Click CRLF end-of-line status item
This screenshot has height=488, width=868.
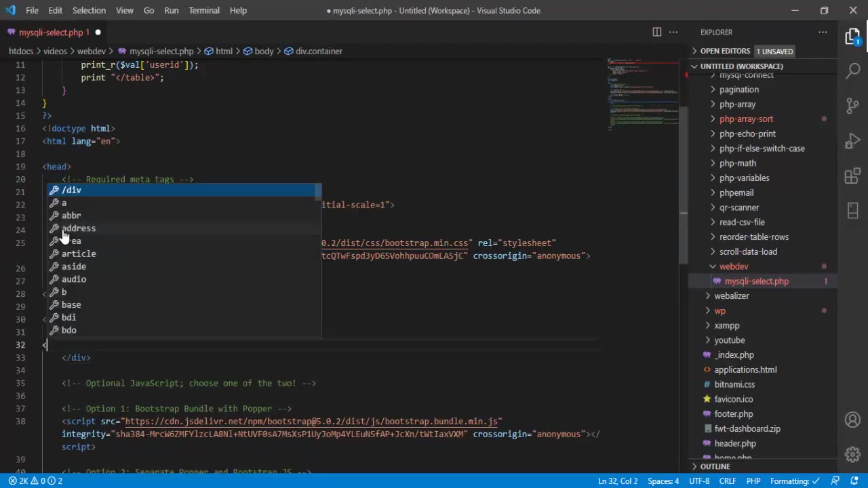[728, 481]
